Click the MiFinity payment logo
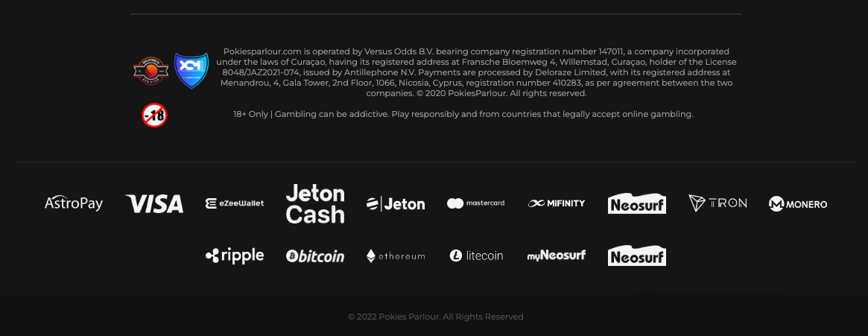 coord(557,203)
